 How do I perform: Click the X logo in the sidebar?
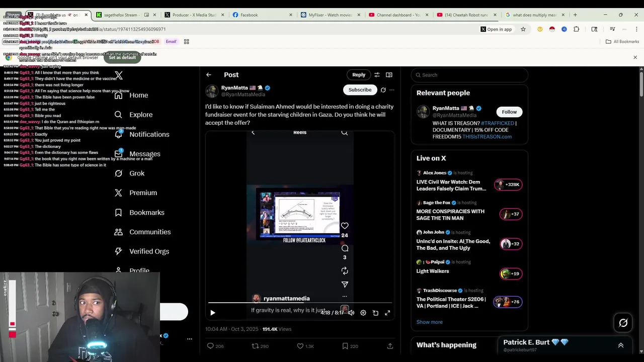pos(119,75)
